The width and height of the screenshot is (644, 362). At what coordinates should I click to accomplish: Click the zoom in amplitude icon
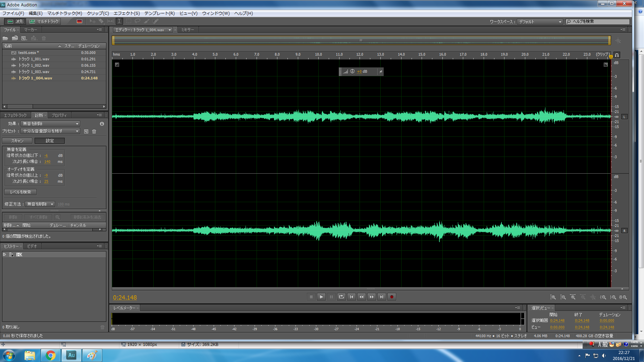click(553, 297)
